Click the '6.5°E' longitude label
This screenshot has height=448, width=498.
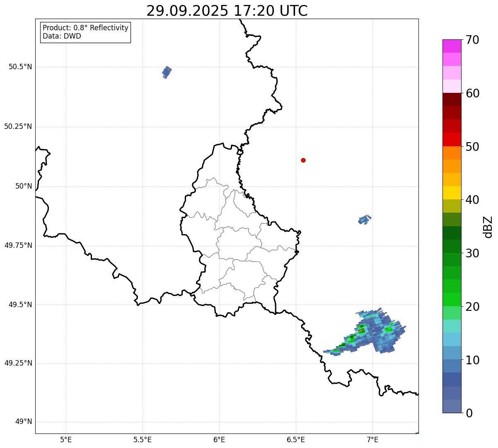click(x=296, y=439)
